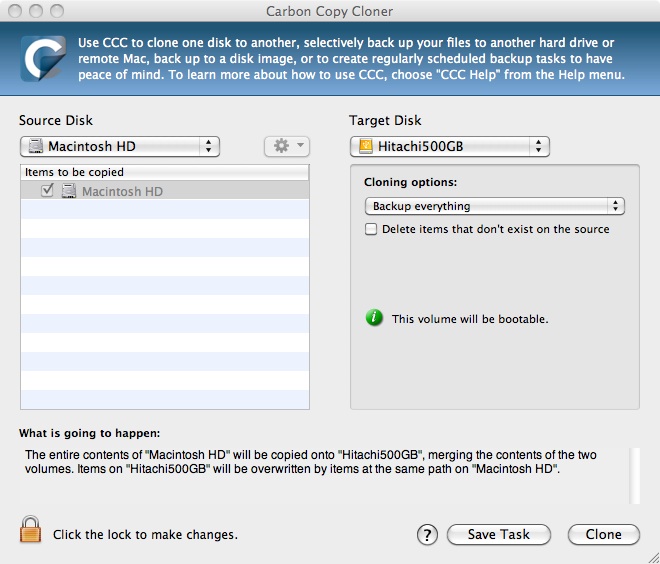Click the 'What is going to happen:' heading
The image size is (660, 564).
pyautogui.click(x=90, y=433)
